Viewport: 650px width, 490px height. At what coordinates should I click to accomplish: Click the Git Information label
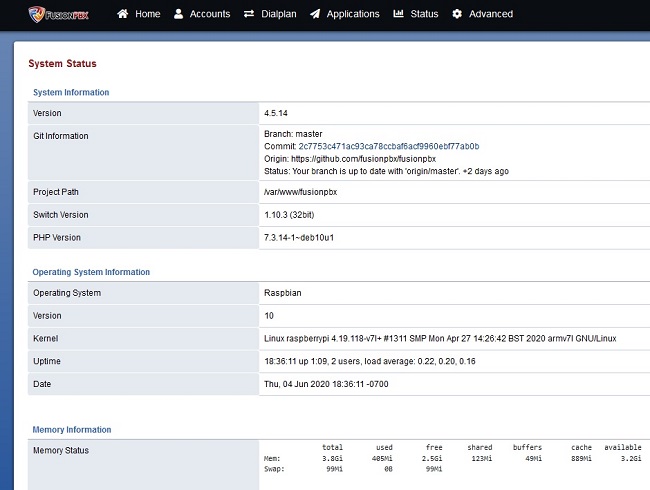[x=61, y=136]
